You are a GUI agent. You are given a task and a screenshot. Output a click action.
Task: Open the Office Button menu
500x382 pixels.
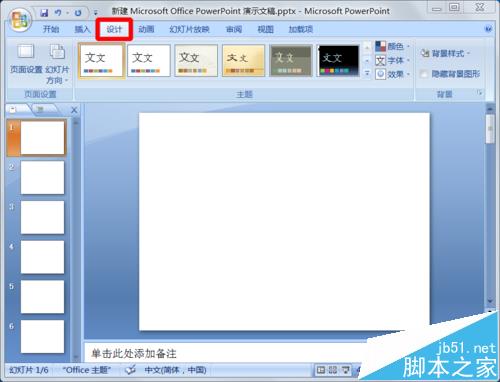click(20, 19)
